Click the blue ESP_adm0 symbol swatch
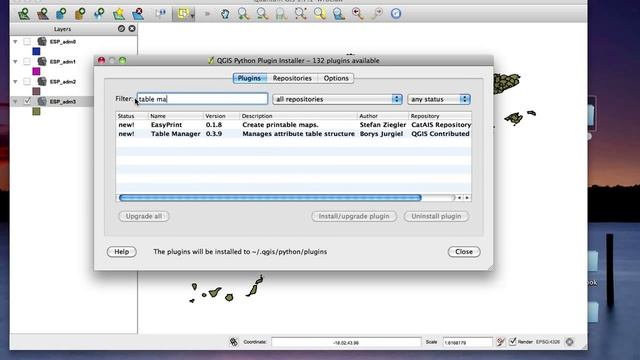Screen dimensions: 640x360 [36, 51]
